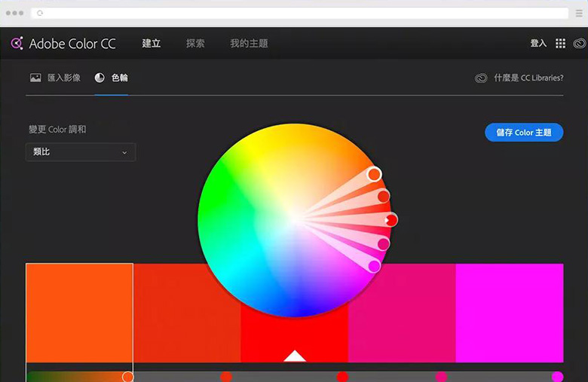Viewport: 588px width, 382px height.
Task: Switch to the 建立 tab
Action: (x=152, y=44)
